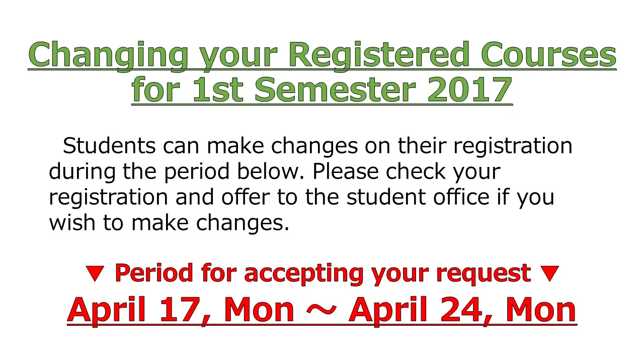Click the end date "April 24, Mon"
This screenshot has height=362, width=644.
coord(462,309)
